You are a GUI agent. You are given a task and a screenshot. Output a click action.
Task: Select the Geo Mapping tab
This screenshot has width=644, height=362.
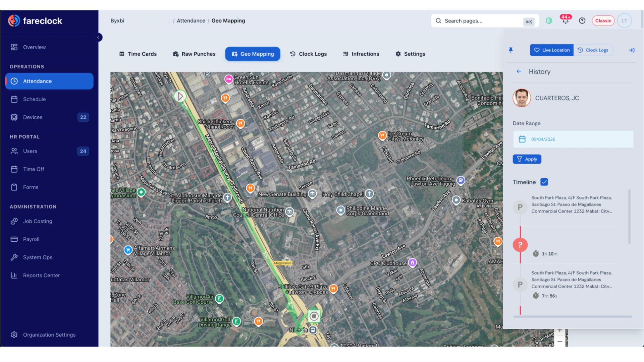click(x=253, y=54)
